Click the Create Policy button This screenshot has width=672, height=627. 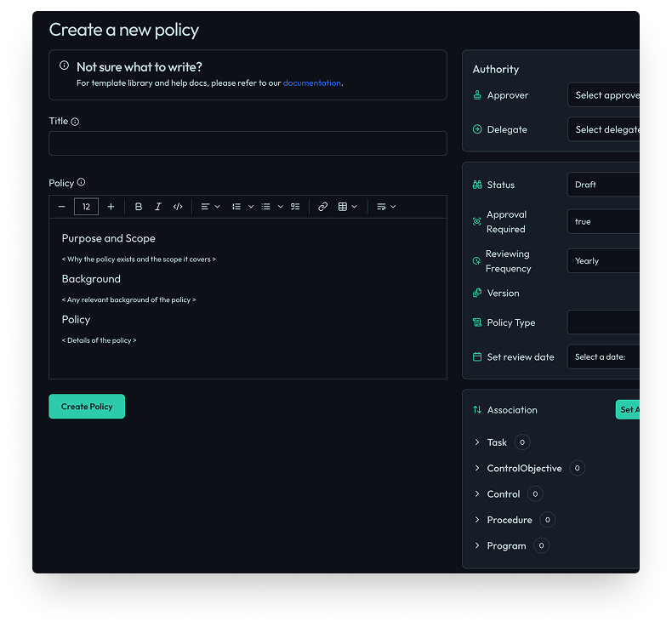(x=87, y=407)
